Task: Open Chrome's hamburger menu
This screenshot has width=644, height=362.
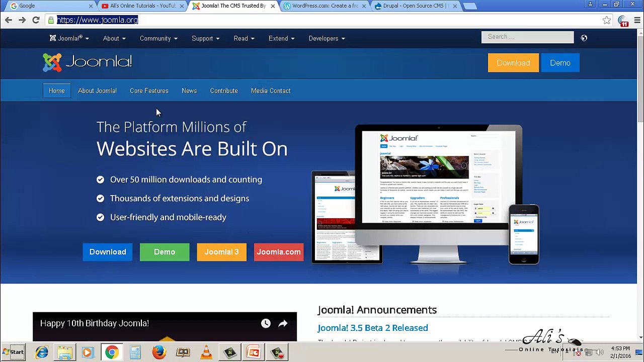Action: (x=637, y=20)
